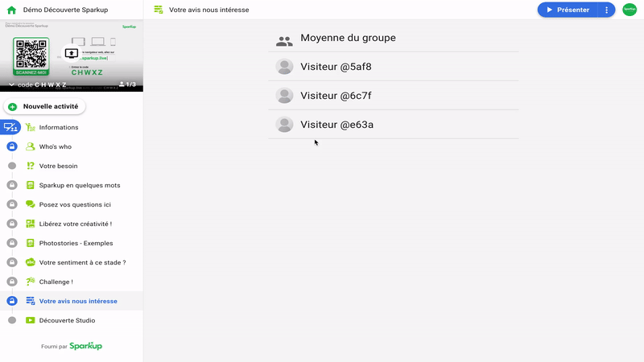Click the Démo Découverte Sparkup title
Image resolution: width=644 pixels, height=362 pixels.
[65, 10]
